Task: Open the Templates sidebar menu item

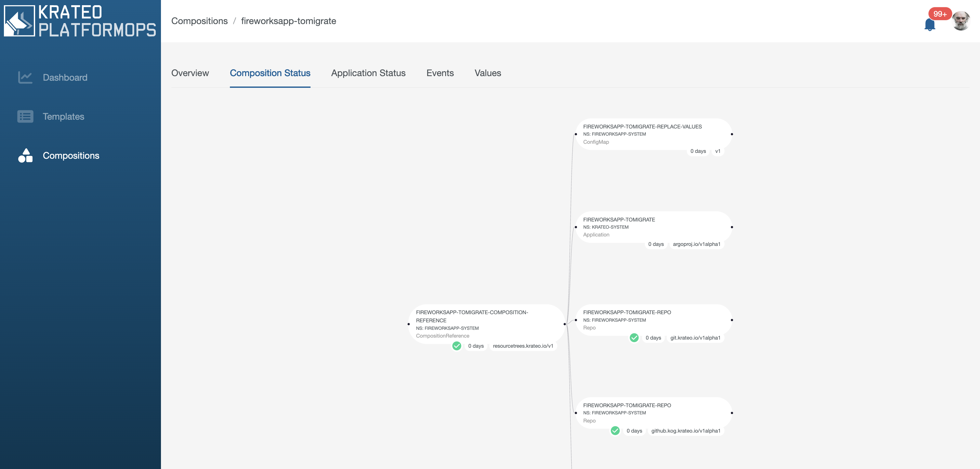Action: click(63, 116)
